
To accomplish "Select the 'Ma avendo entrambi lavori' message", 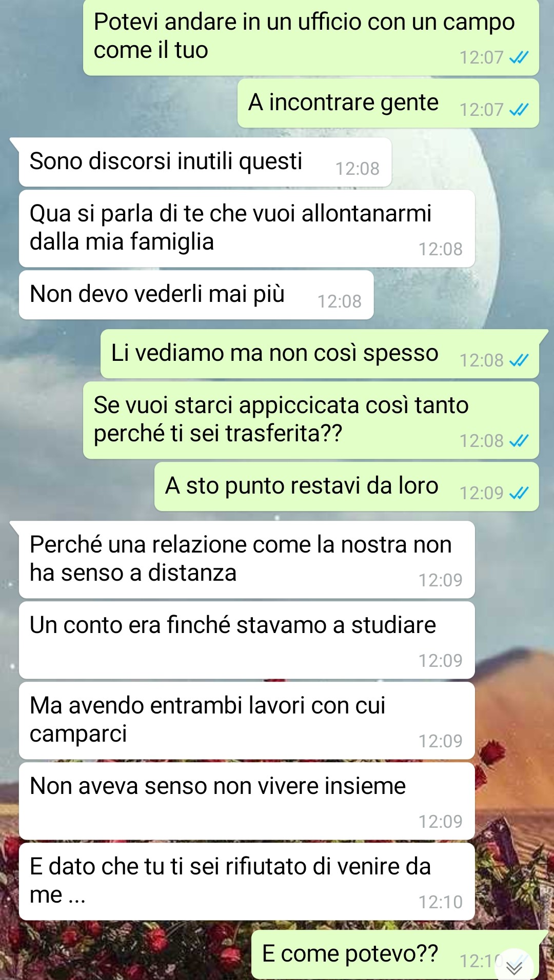I will tap(247, 721).
